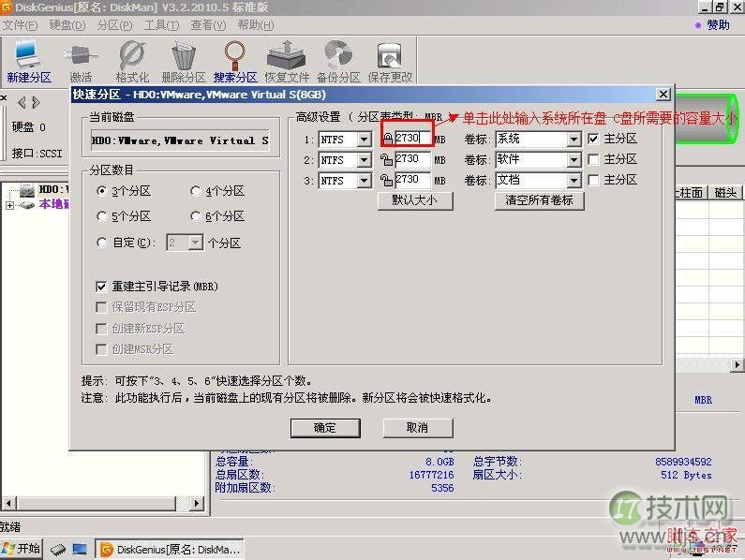Click the desktop icon in taskbar quick launch

pos(80,549)
